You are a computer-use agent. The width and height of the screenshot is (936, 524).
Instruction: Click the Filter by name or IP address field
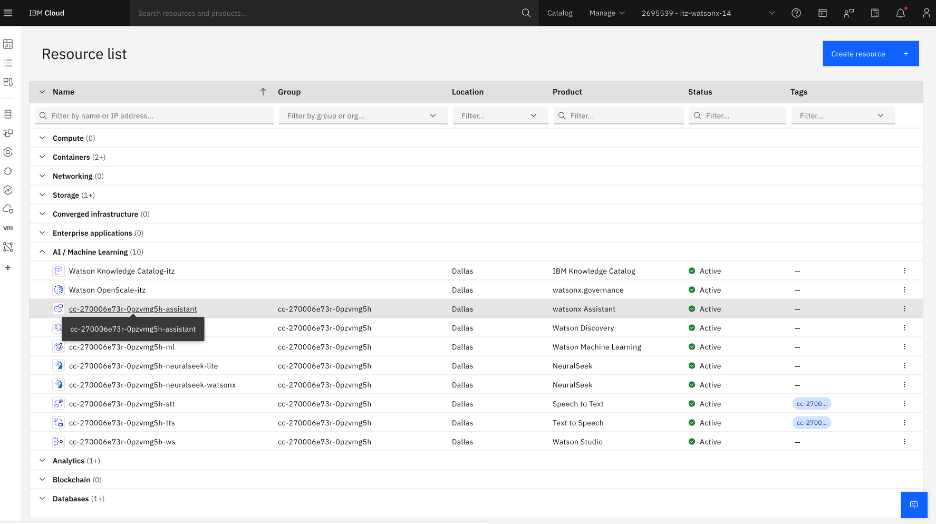155,116
